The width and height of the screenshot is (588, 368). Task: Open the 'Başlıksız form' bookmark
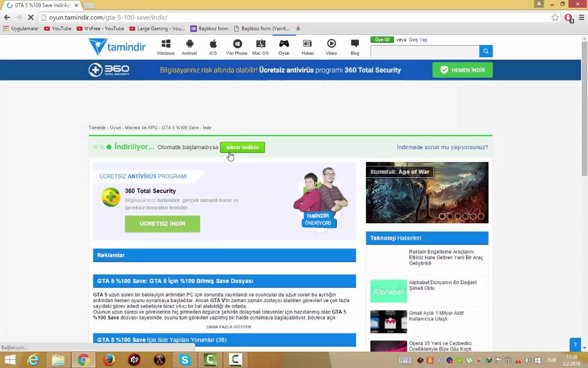pyautogui.click(x=209, y=29)
